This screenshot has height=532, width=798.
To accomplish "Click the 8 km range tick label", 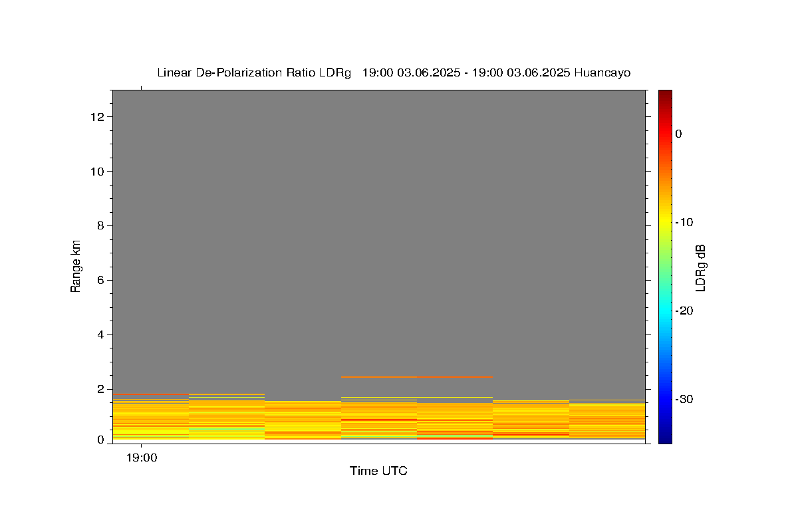I will pyautogui.click(x=102, y=226).
